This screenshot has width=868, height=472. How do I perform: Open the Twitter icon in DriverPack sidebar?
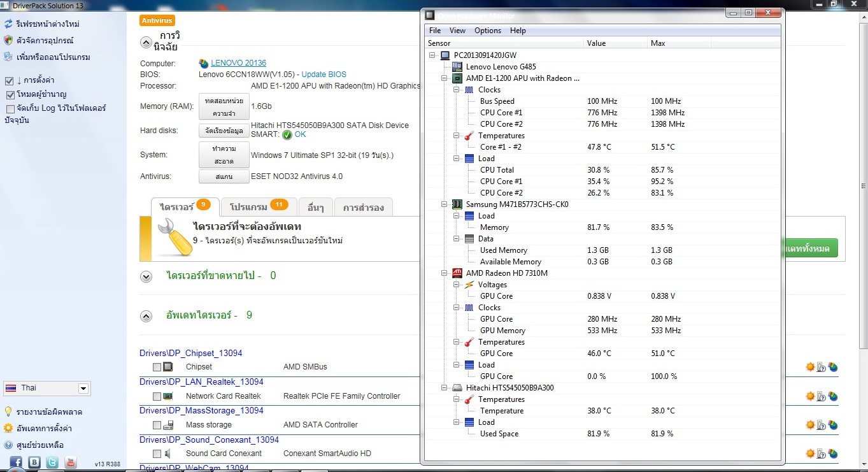click(x=52, y=462)
